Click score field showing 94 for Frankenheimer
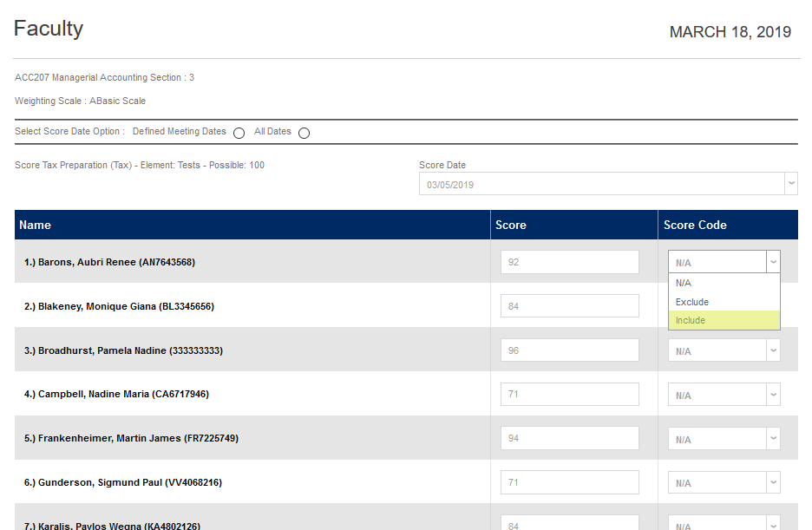 point(569,439)
